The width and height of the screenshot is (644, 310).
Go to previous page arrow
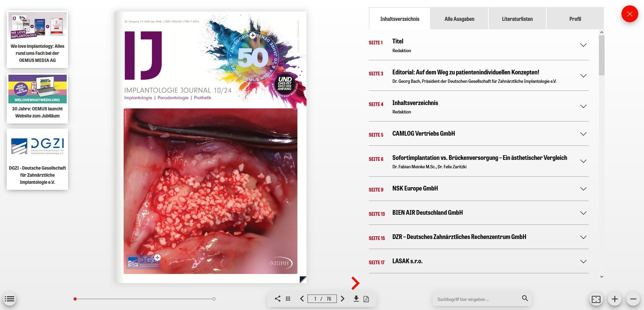coord(302,299)
